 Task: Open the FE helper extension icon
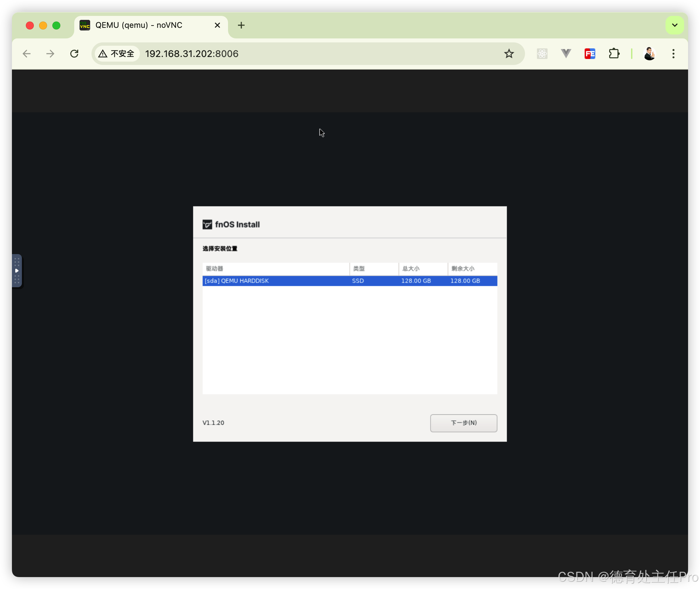click(x=590, y=54)
